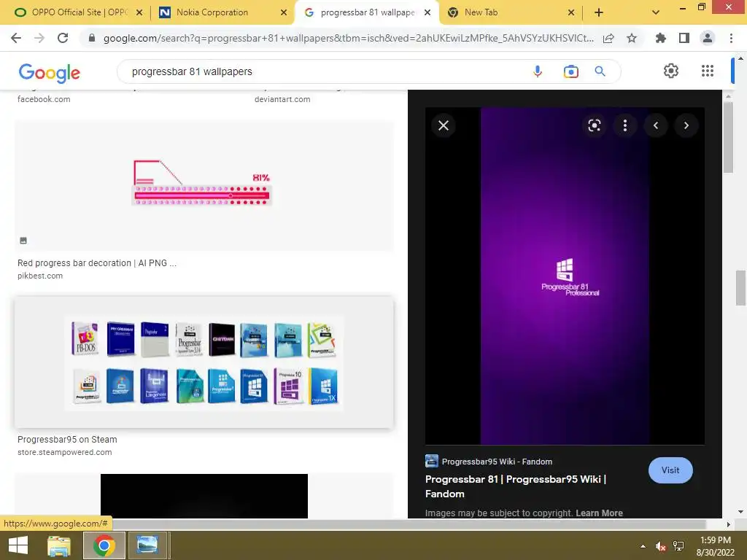Search inside image with Lens icon
Image resolution: width=747 pixels, height=560 pixels.
coord(594,125)
